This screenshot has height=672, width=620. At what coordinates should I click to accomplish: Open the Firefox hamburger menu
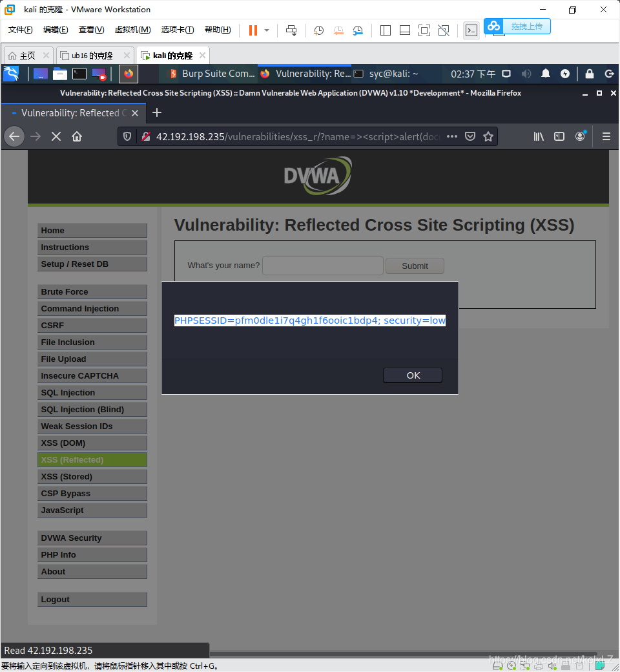(x=606, y=137)
